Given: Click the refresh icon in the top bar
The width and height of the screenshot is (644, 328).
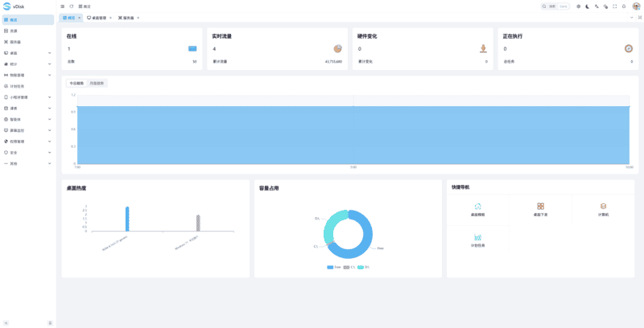Looking at the screenshot, I should click(71, 6).
